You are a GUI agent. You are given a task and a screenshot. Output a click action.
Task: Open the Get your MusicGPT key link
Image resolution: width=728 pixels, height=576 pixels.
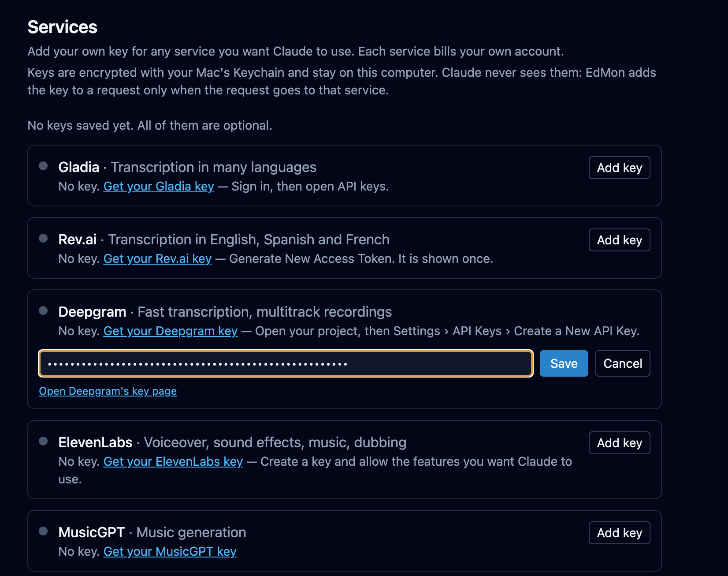pyautogui.click(x=170, y=552)
